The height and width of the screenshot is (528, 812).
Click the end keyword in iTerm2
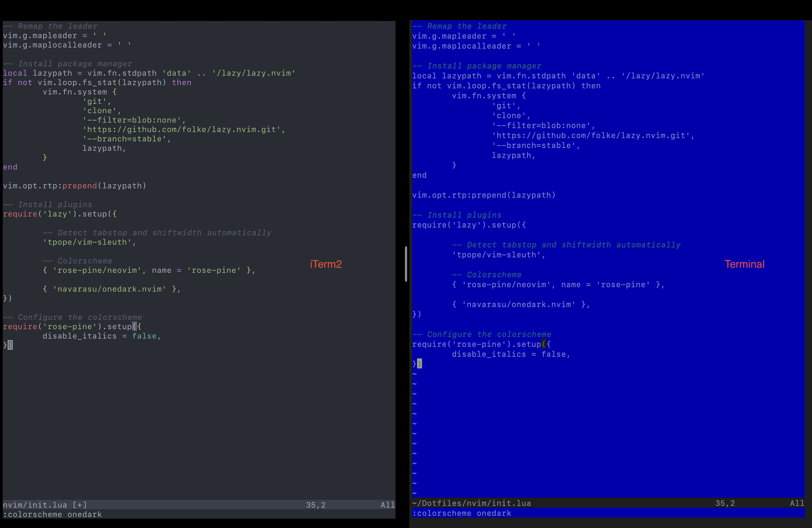pos(10,167)
